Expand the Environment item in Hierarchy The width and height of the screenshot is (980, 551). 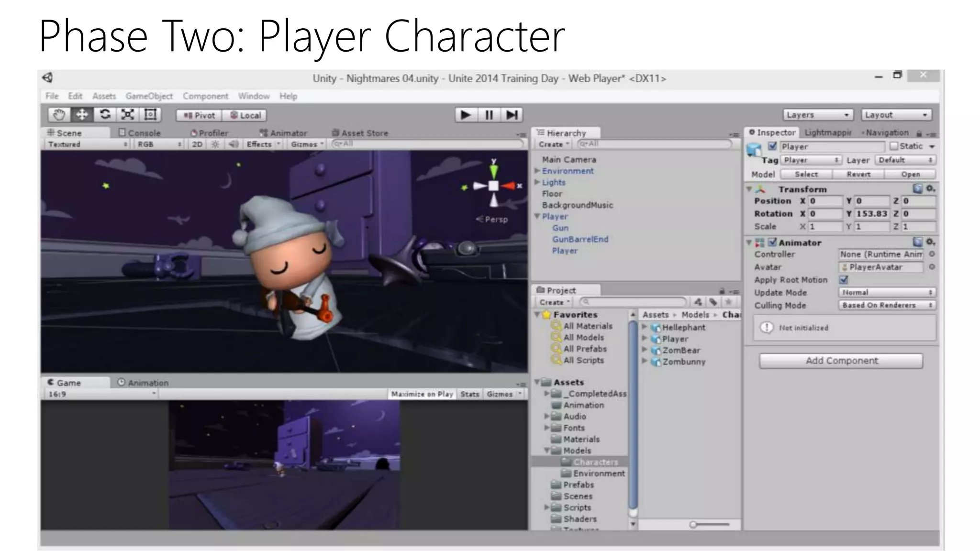pos(537,171)
